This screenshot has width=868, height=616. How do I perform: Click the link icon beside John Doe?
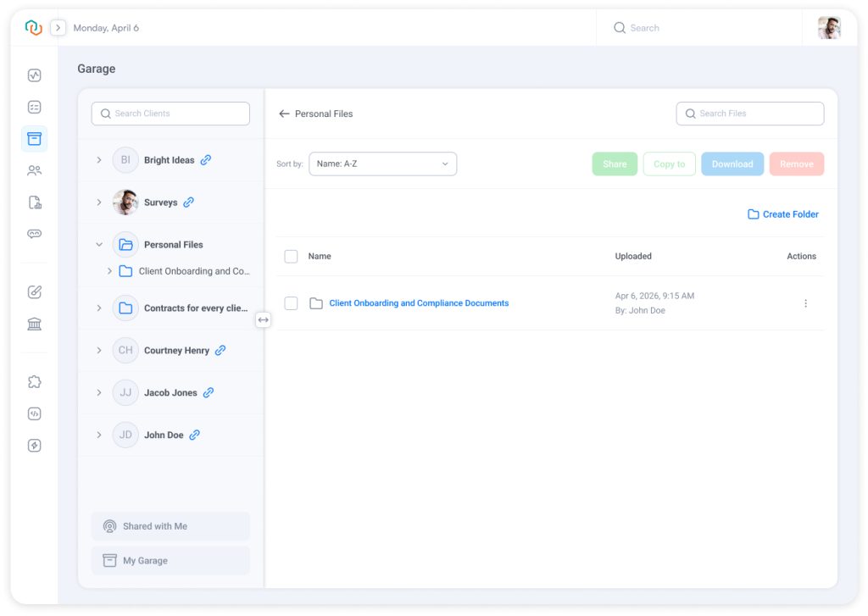(x=194, y=435)
